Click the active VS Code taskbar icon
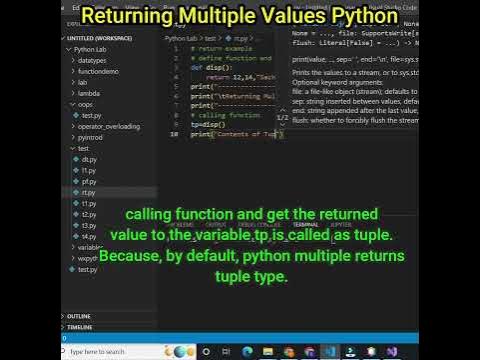 [x=330, y=351]
